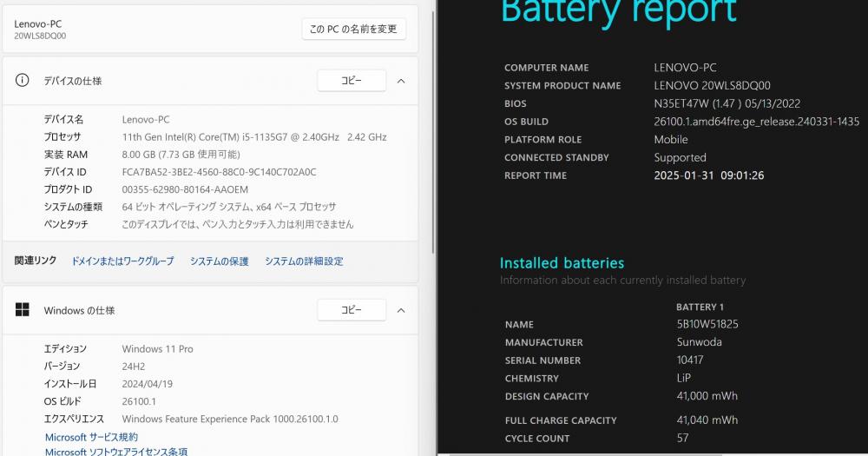The image size is (868, 456).
Task: Open Microsoft ソフトウェアライセンス条項 link
Action: coord(116,452)
